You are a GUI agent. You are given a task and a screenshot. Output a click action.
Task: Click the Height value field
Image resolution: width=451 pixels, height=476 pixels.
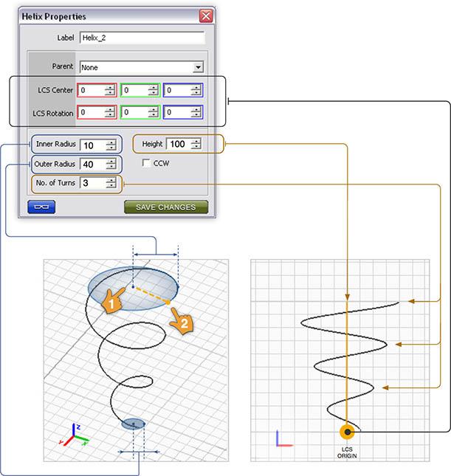[179, 144]
